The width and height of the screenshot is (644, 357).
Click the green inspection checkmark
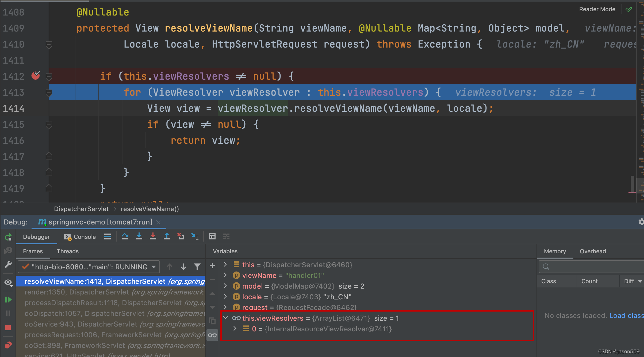pos(629,9)
